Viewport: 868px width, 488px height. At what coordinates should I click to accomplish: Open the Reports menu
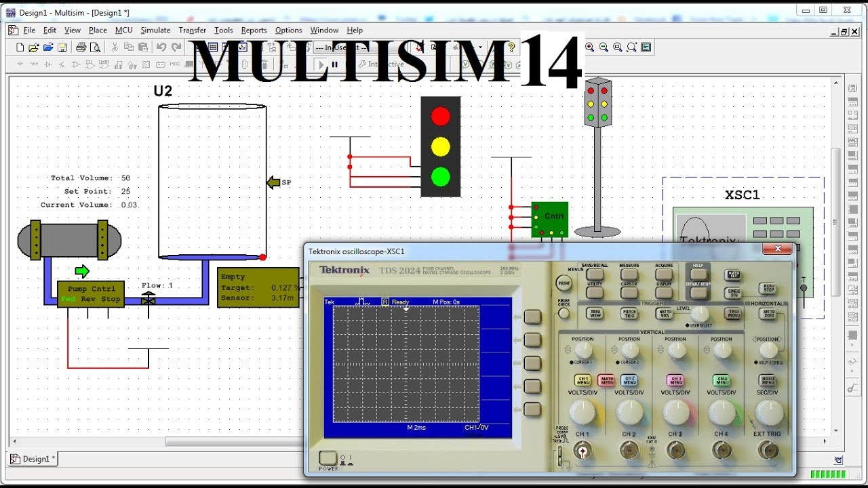pos(254,30)
